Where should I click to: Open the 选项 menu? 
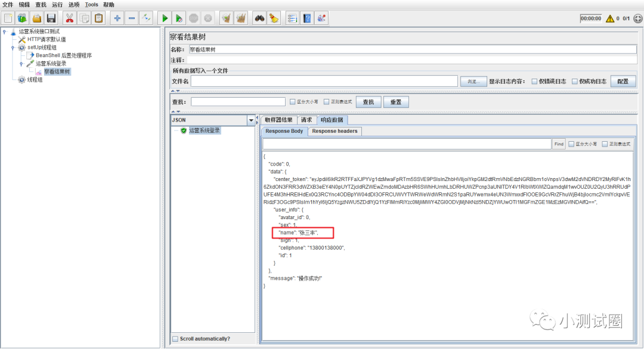tap(74, 5)
